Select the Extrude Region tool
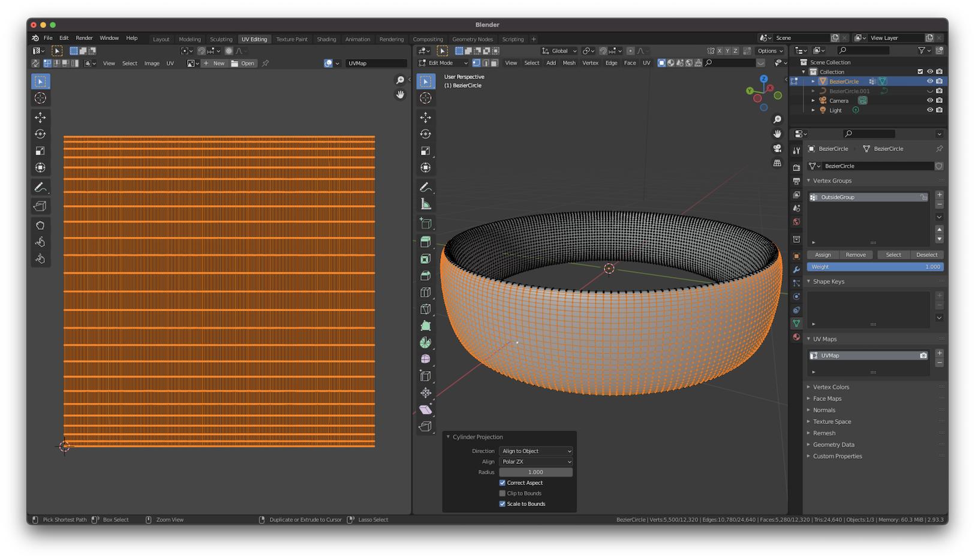The height and width of the screenshot is (560, 975). coord(426,242)
